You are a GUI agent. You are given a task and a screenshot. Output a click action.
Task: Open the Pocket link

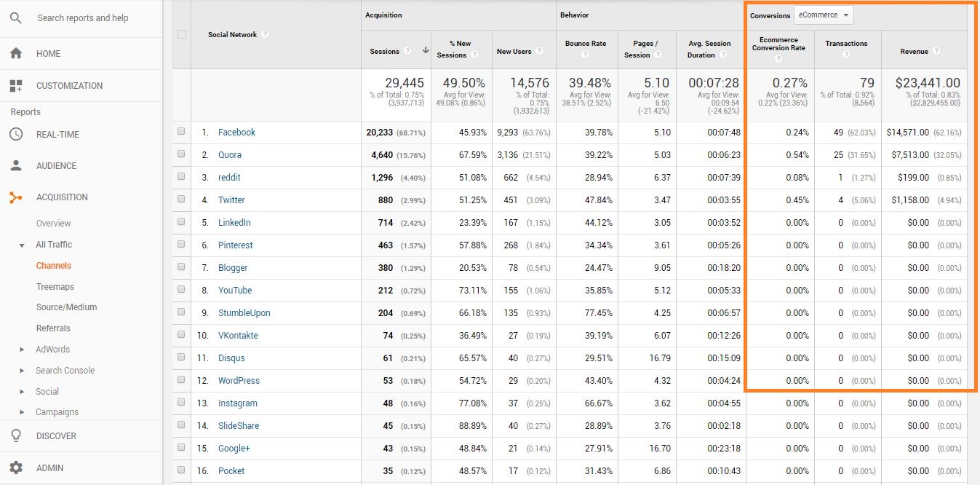231,471
